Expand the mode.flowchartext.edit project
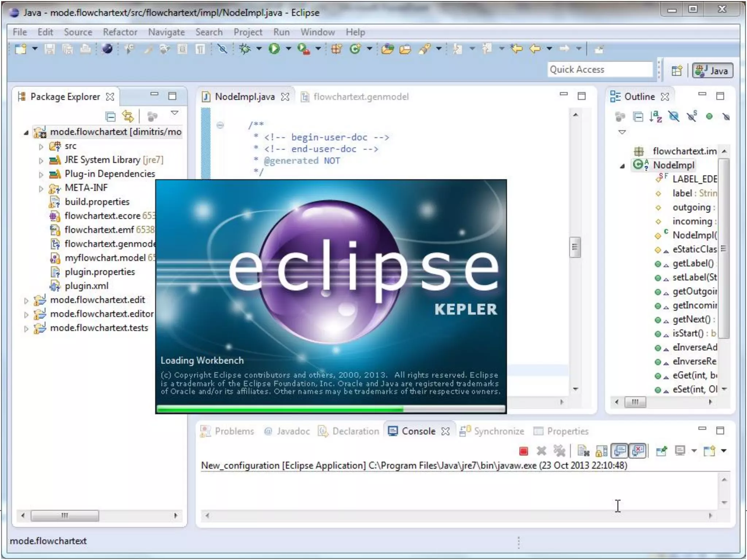 pyautogui.click(x=26, y=300)
